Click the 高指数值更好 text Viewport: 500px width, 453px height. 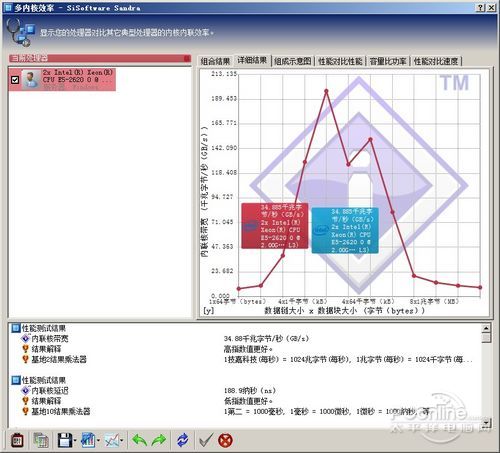click(248, 349)
